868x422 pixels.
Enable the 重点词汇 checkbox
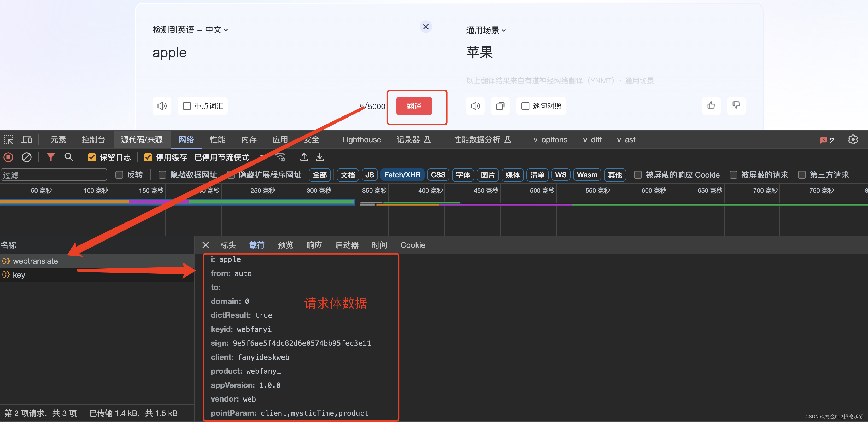pos(187,106)
